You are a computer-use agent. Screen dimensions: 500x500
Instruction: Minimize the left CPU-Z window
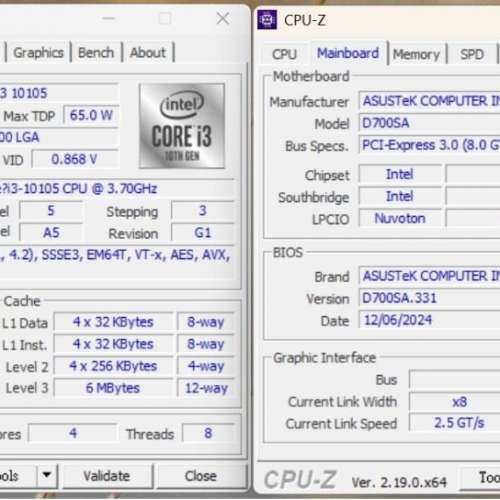[109, 19]
